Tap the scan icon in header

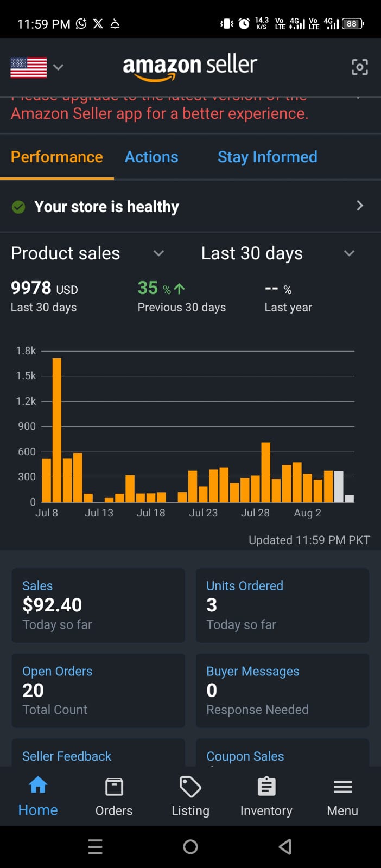[x=359, y=67]
